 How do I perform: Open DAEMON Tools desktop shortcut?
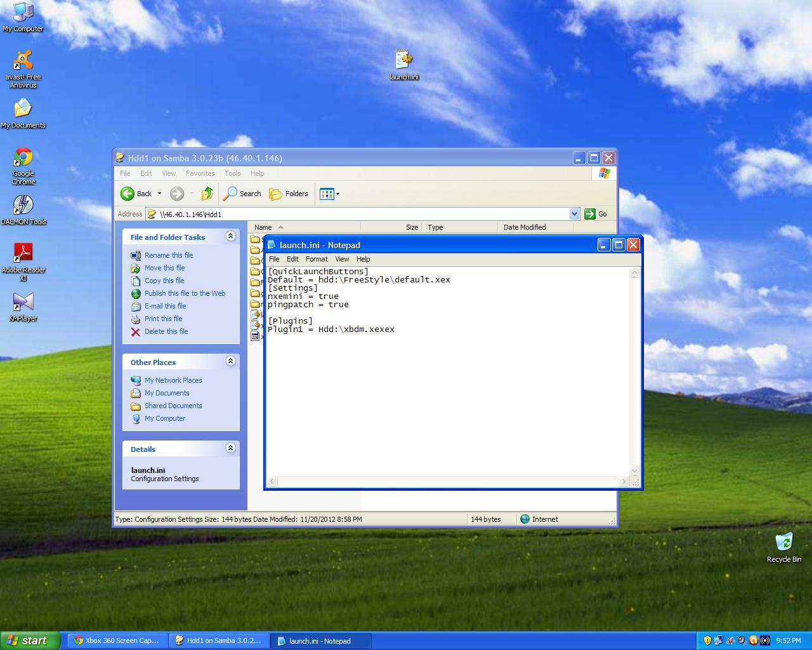pyautogui.click(x=23, y=210)
